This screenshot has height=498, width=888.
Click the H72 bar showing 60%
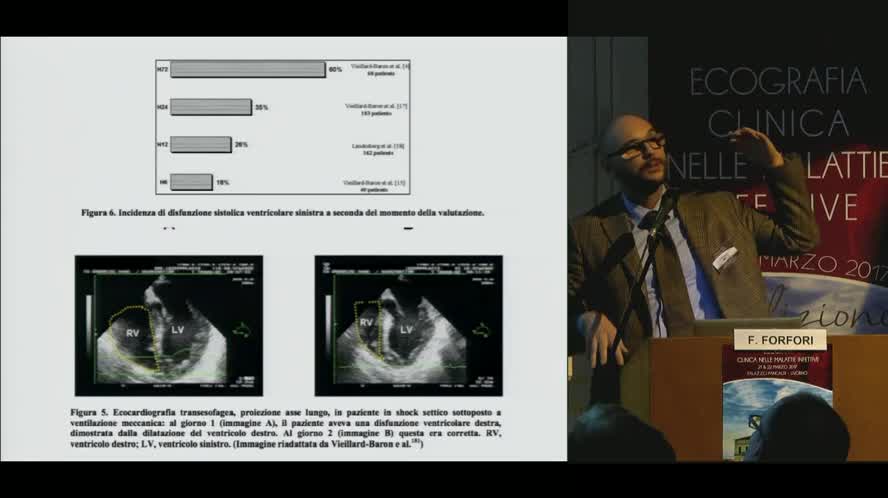(x=248, y=70)
